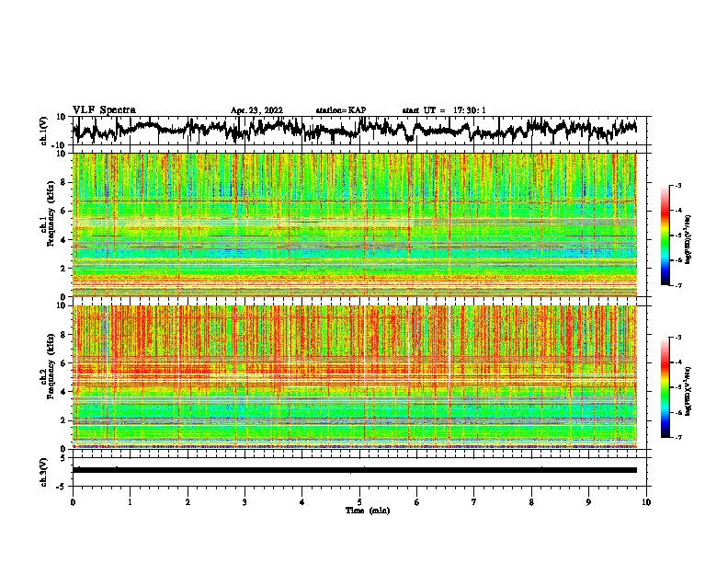Click the ch.1 voltage waveform trace panel
The image size is (728, 563).
click(358, 131)
